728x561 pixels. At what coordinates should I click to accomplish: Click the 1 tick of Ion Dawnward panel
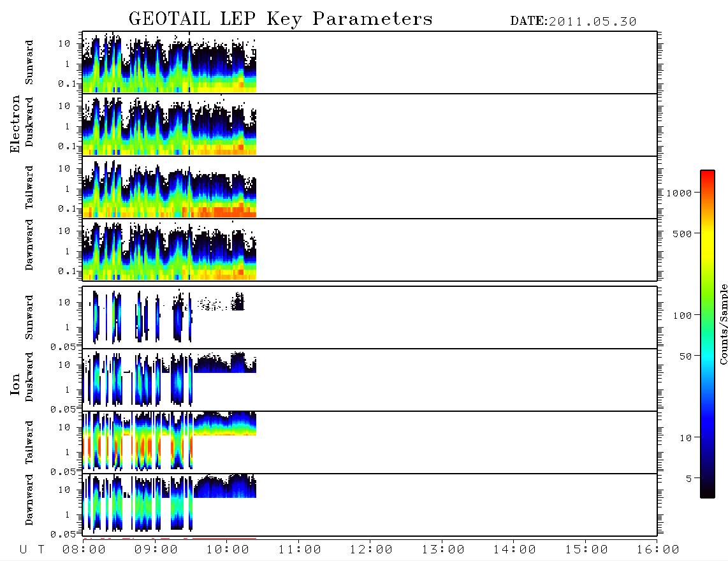coord(68,514)
